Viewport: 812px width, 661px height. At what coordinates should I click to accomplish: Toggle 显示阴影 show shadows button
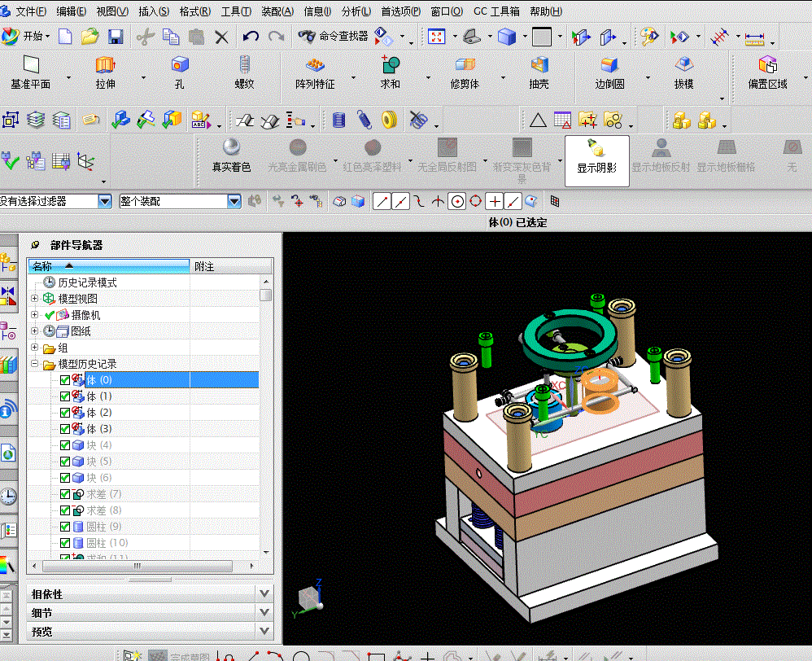tap(597, 160)
